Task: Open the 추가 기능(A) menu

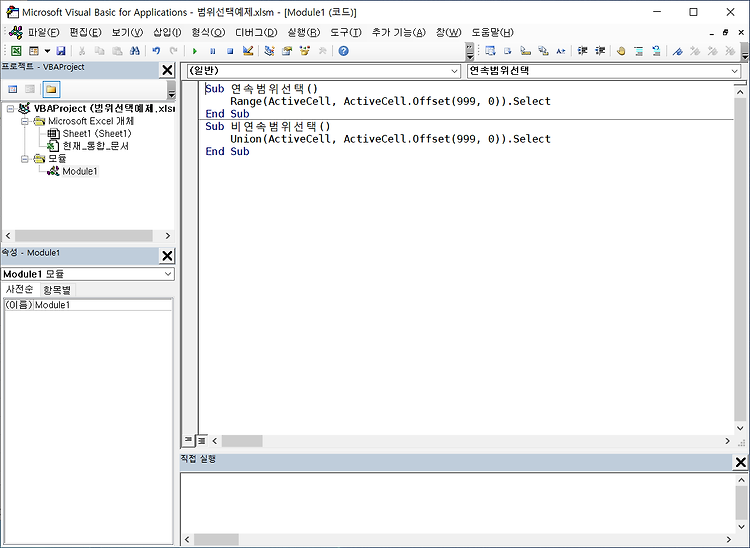Action: (x=398, y=33)
